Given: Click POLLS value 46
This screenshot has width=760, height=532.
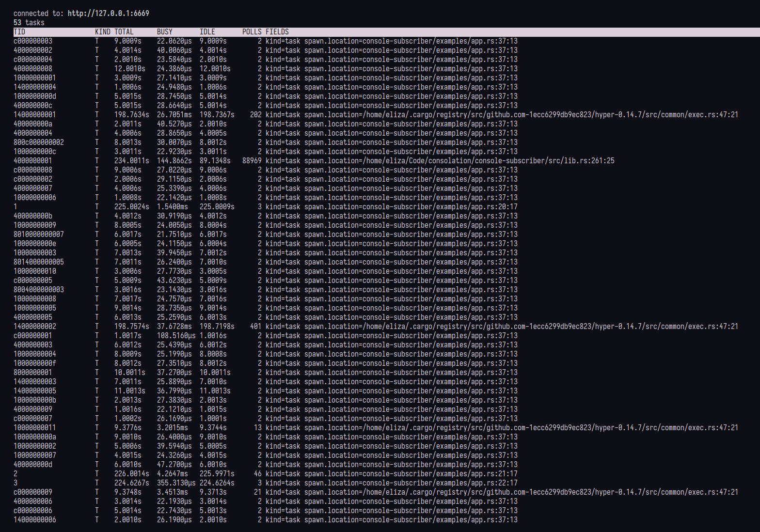Looking at the screenshot, I should pos(258,474).
